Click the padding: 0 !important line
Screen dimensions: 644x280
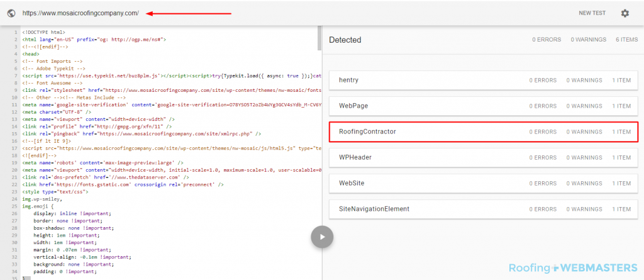(x=65, y=272)
